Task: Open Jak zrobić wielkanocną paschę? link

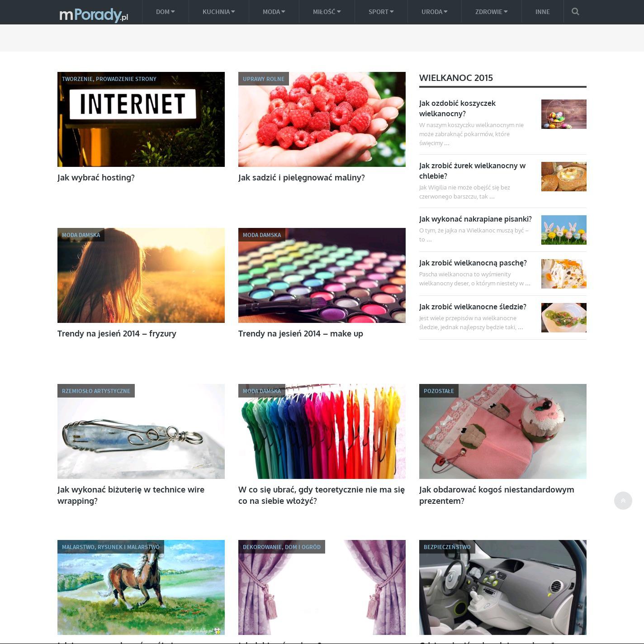Action: tap(473, 263)
